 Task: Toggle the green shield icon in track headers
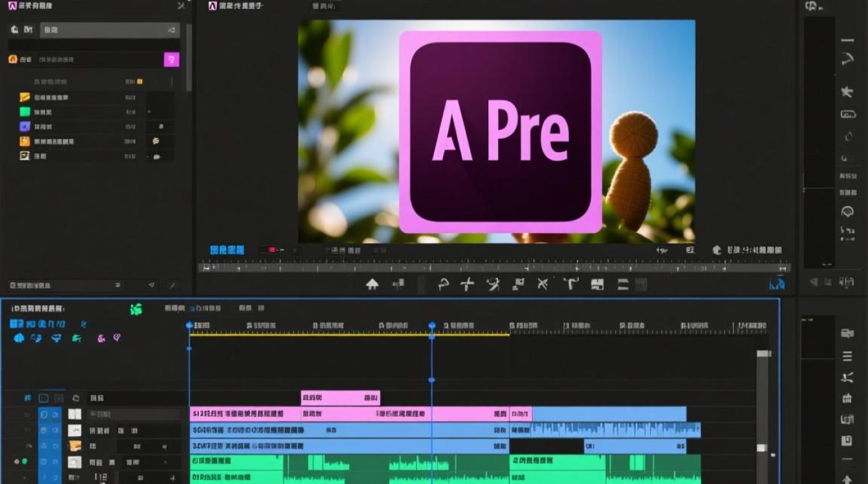[x=25, y=461]
